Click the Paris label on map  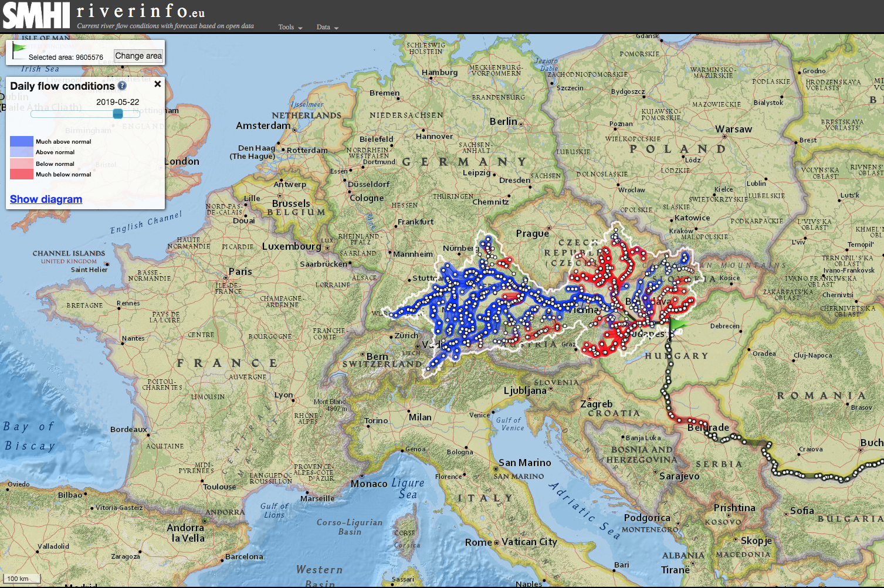241,271
